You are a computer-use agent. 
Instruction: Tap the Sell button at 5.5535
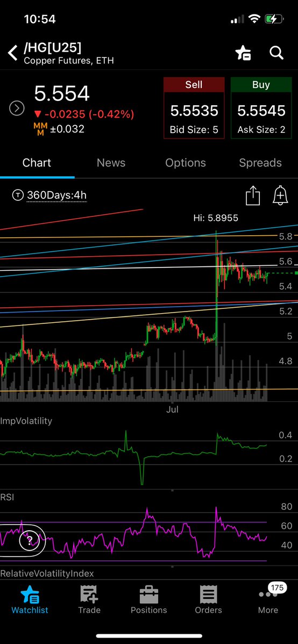click(194, 107)
